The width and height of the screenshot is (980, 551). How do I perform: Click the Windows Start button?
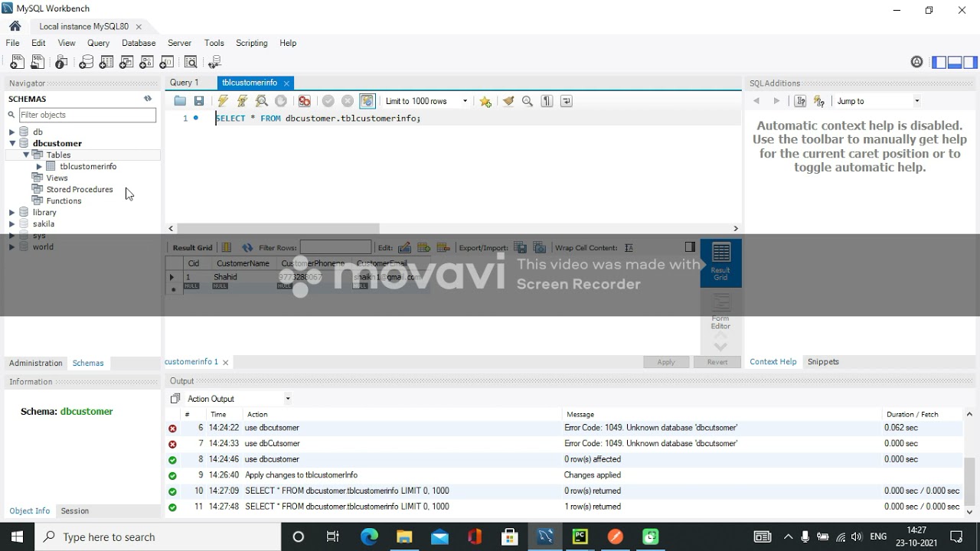pyautogui.click(x=17, y=536)
